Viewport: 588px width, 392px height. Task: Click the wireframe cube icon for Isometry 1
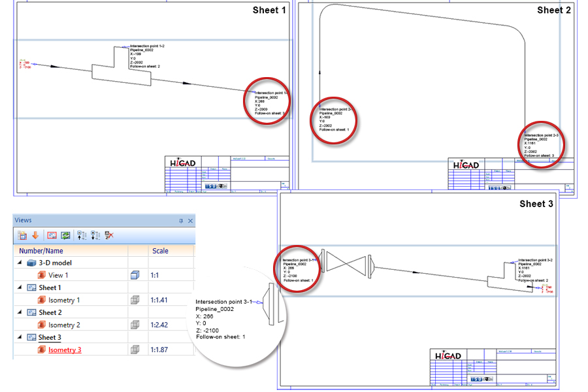tap(135, 300)
